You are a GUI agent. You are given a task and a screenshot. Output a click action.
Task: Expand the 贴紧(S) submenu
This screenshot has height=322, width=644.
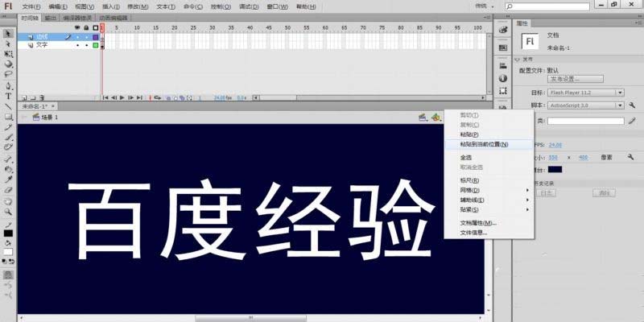(x=489, y=209)
